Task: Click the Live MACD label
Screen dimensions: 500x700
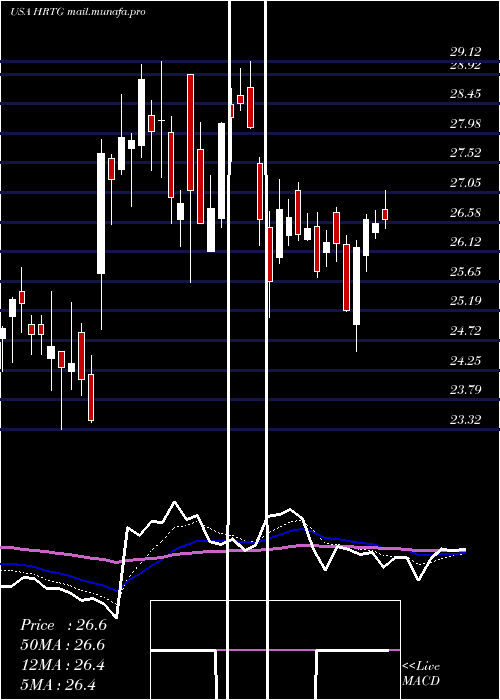Action: tap(421, 673)
